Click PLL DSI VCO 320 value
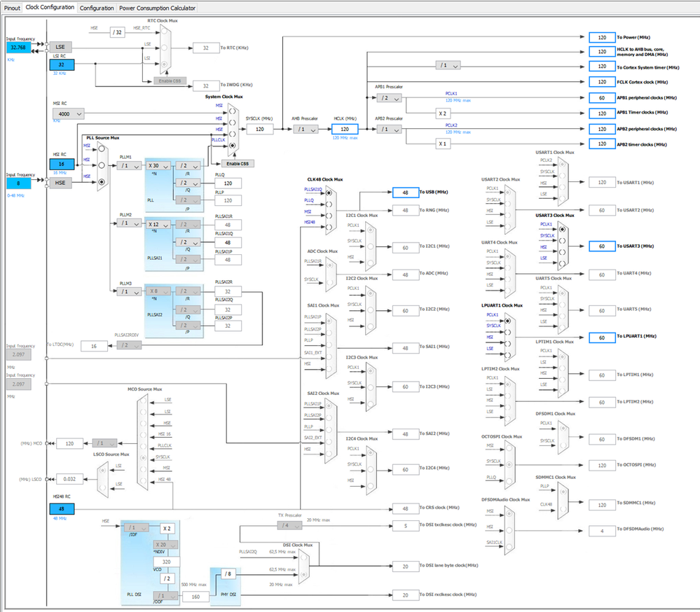 pos(167,562)
